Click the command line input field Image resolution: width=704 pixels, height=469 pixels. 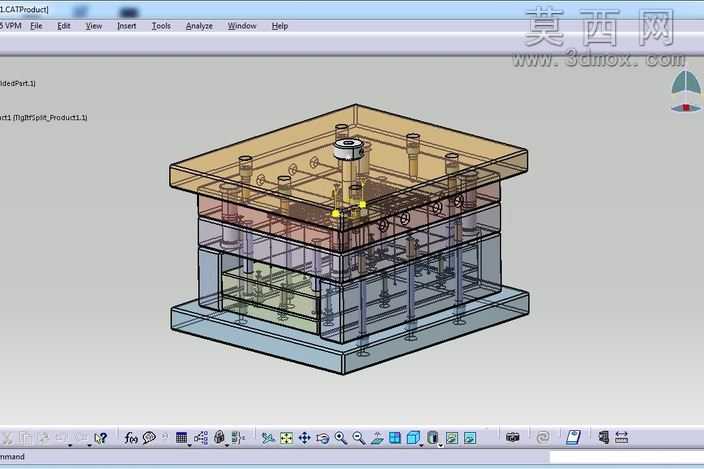click(626, 457)
